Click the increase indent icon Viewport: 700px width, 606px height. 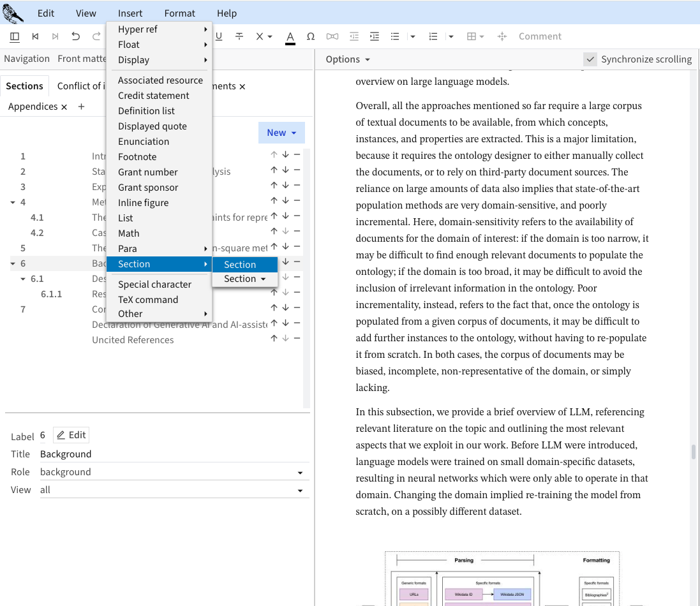375,36
